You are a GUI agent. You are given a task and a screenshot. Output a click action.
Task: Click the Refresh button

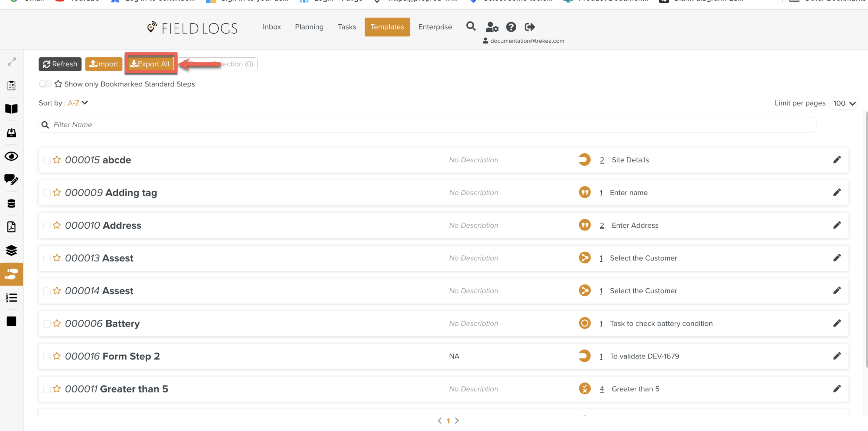(x=60, y=64)
